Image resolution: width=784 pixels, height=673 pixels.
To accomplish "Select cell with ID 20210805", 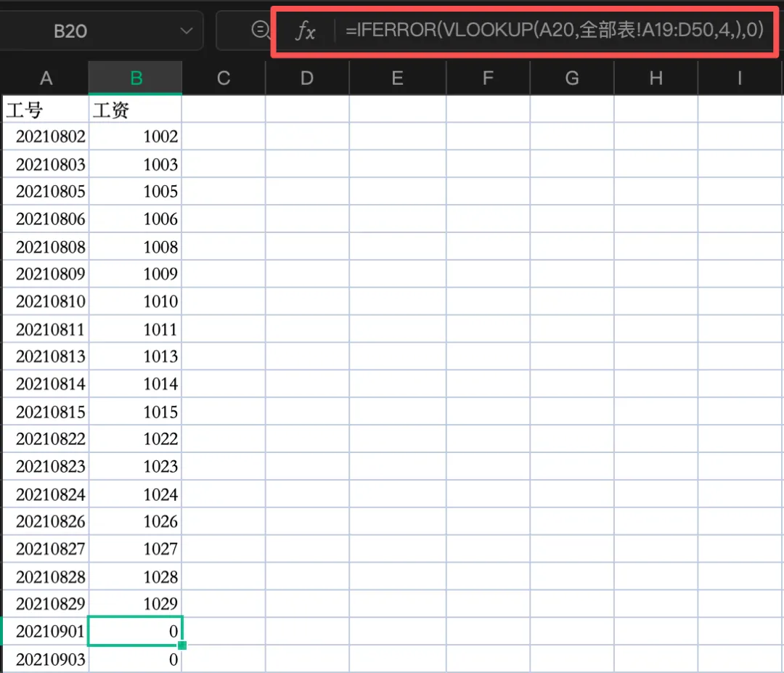I will click(46, 191).
